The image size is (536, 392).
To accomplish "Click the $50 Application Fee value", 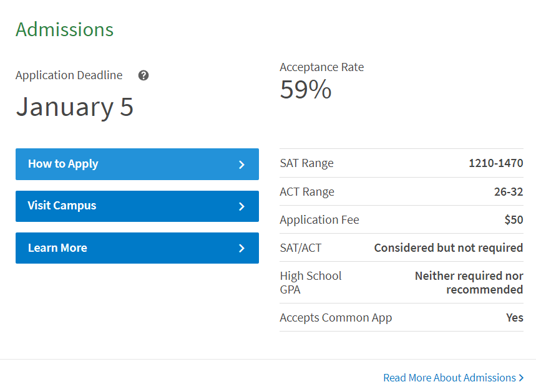I will [514, 219].
